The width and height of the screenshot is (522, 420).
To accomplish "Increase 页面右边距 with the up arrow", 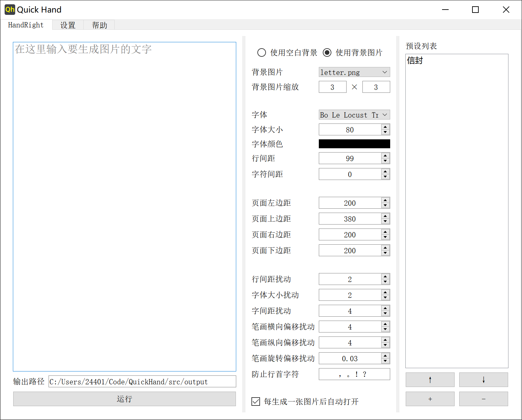I will (x=386, y=232).
